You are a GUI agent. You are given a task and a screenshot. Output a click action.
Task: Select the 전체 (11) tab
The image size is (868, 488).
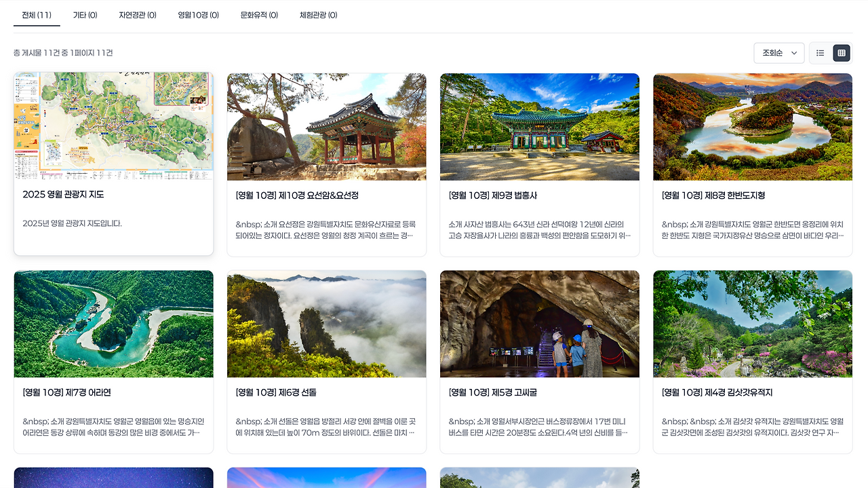pyautogui.click(x=37, y=15)
